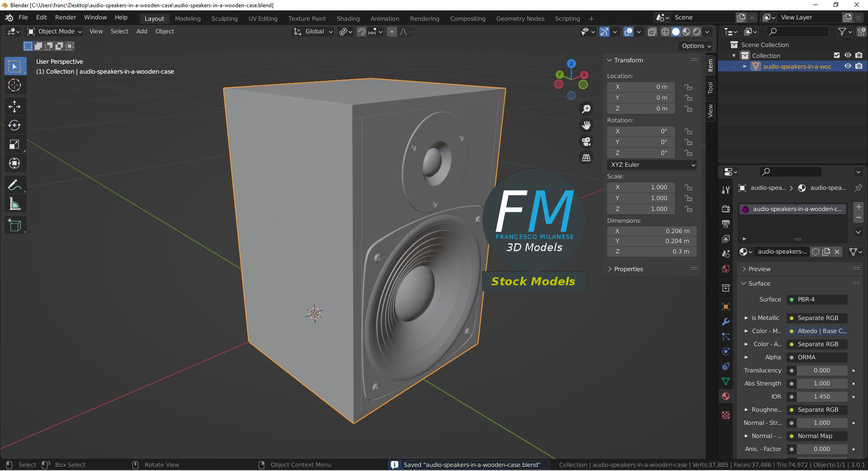The width and height of the screenshot is (868, 471).
Task: Open the Render menu
Action: (x=66, y=18)
